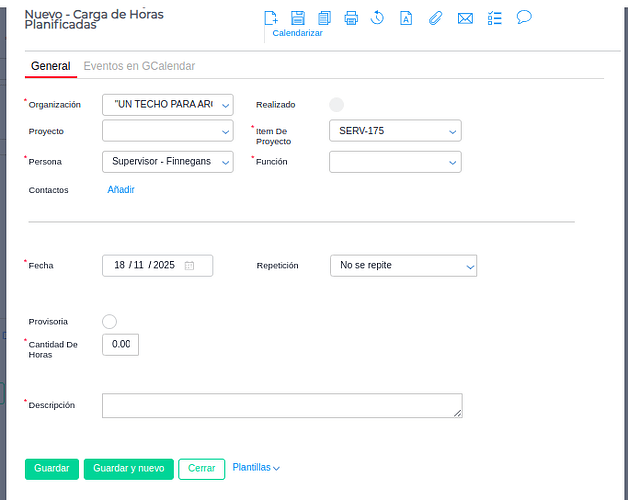Open the checklist tasks icon

(x=494, y=18)
